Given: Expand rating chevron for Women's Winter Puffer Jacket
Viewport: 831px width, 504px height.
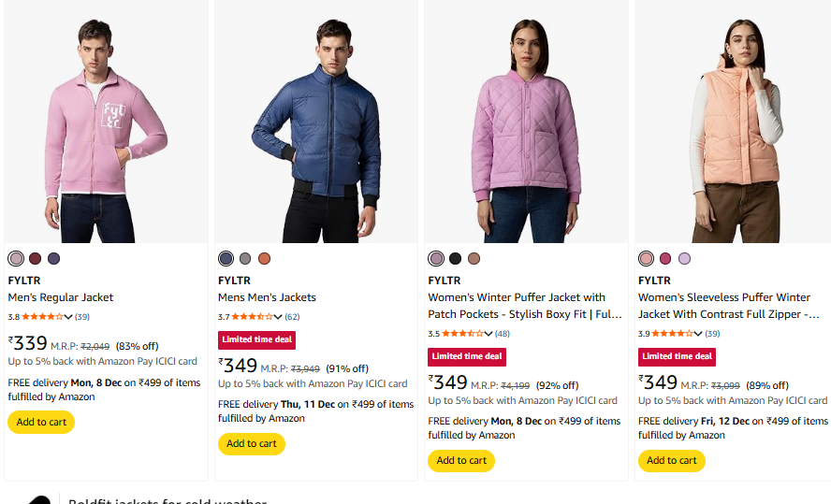Looking at the screenshot, I should (488, 334).
